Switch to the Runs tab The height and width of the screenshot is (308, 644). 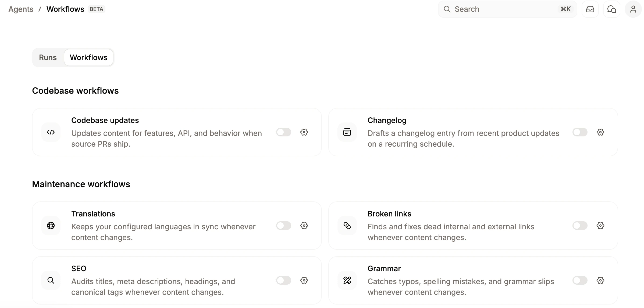point(48,57)
